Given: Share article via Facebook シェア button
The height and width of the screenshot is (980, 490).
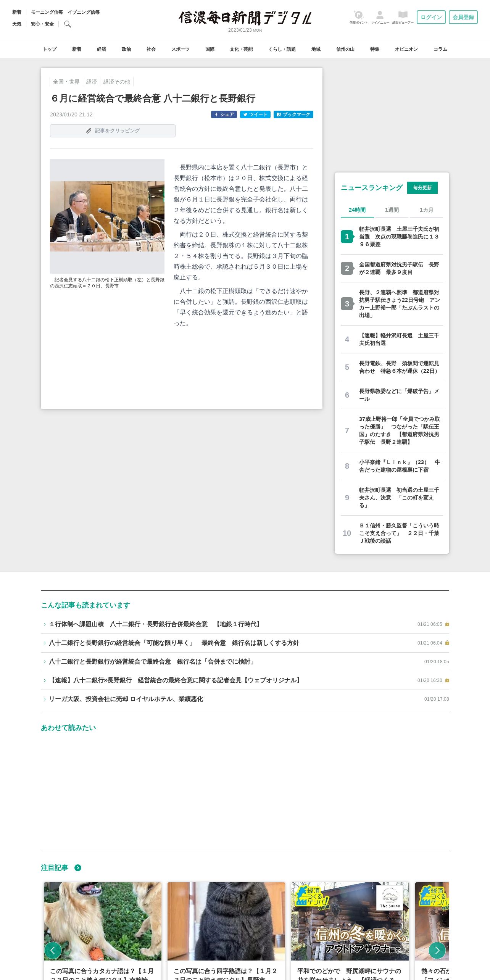Looking at the screenshot, I should coord(224,114).
